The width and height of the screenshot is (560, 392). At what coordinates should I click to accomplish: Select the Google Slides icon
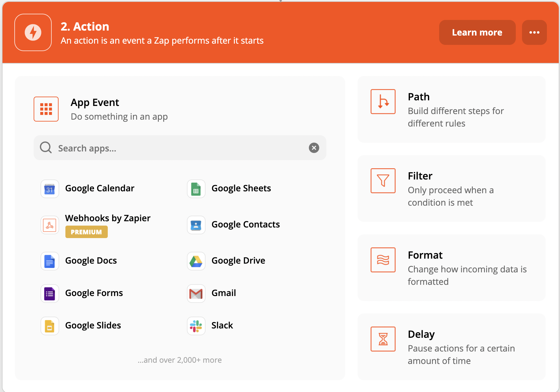click(x=50, y=326)
